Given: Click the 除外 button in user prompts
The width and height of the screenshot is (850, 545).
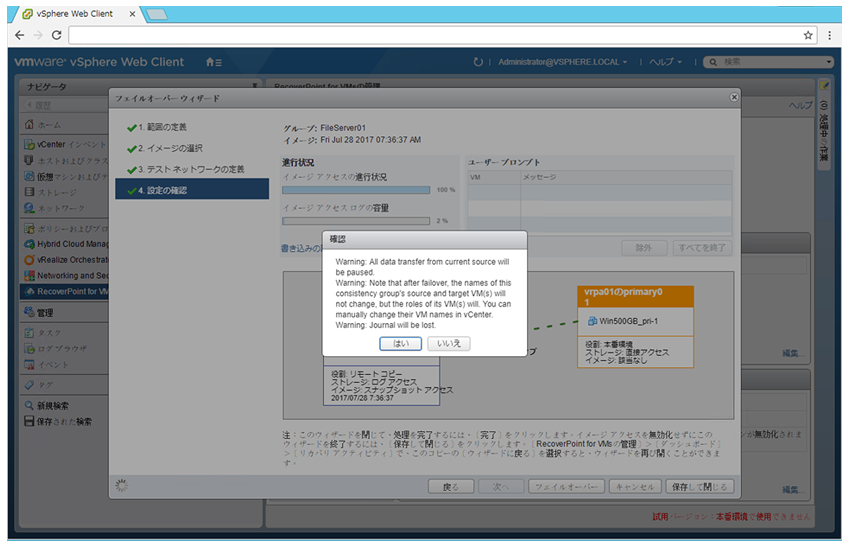Looking at the screenshot, I should click(643, 248).
